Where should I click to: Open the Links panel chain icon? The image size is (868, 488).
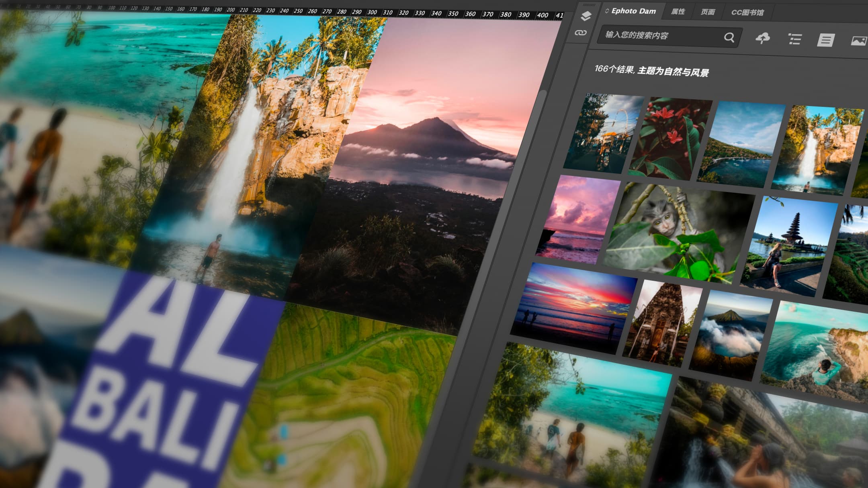coord(581,33)
